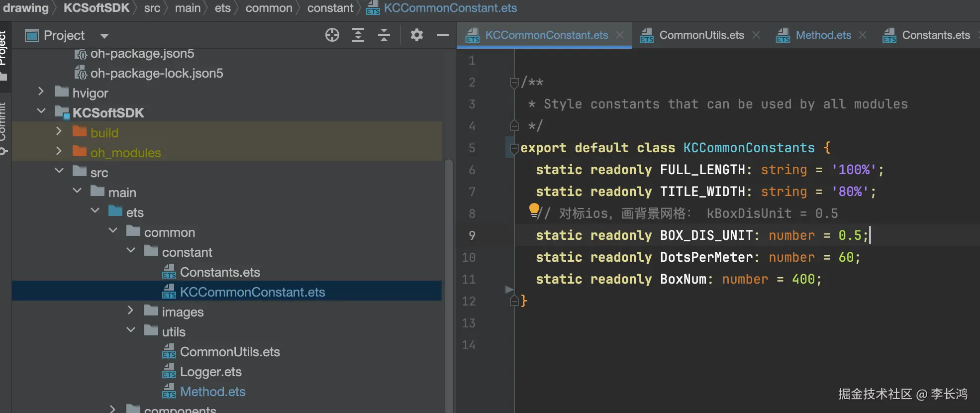Screen dimensions: 980x413
Task: Click the Method.ets tab file icon
Action: (783, 35)
